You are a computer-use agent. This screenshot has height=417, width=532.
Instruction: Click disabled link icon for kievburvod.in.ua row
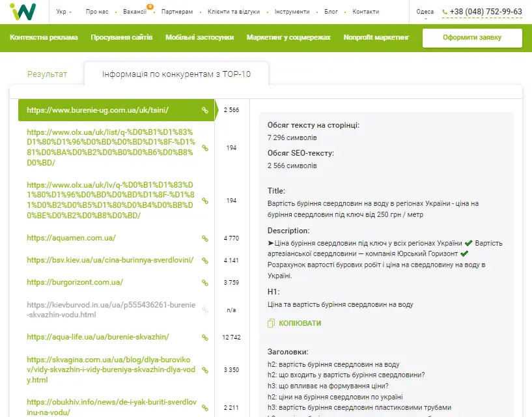coord(205,310)
